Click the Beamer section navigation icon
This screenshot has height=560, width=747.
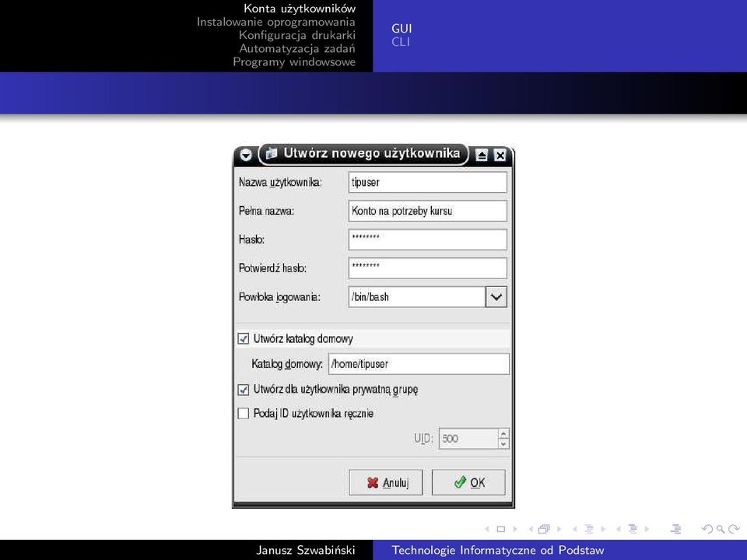coord(633,529)
